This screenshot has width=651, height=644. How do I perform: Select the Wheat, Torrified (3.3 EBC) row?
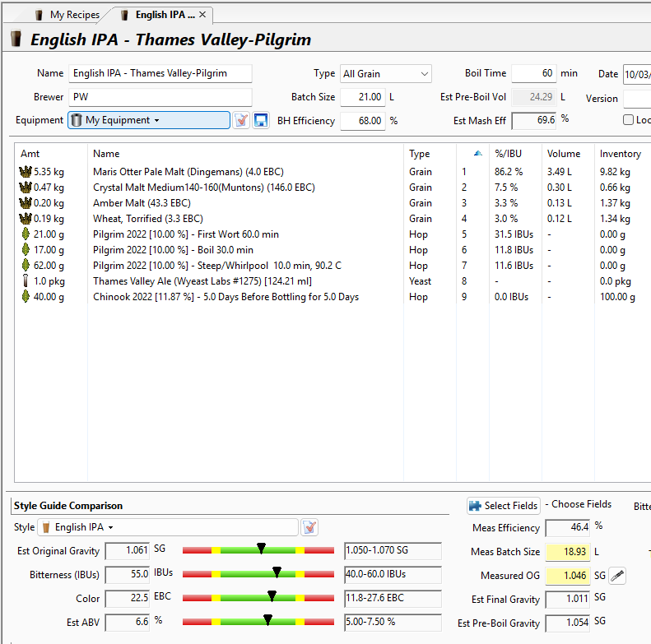[x=332, y=218]
